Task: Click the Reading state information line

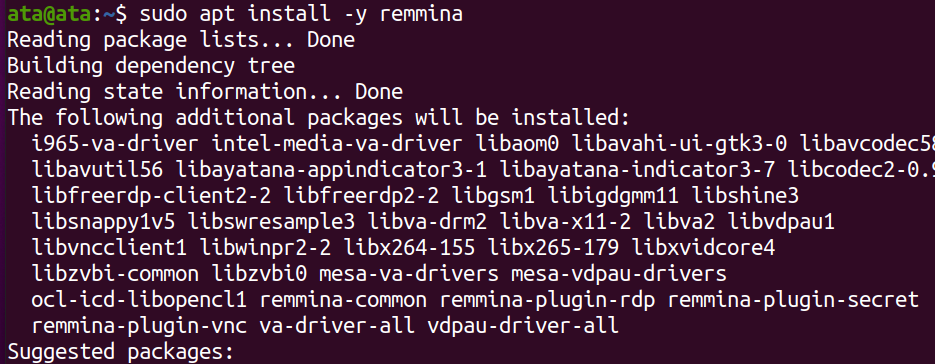Action: [205, 92]
